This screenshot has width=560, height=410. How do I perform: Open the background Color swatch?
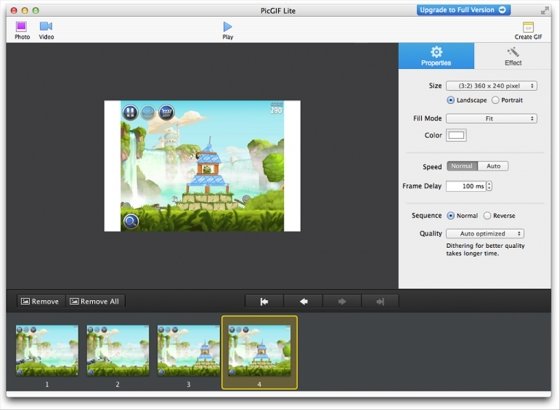[456, 135]
